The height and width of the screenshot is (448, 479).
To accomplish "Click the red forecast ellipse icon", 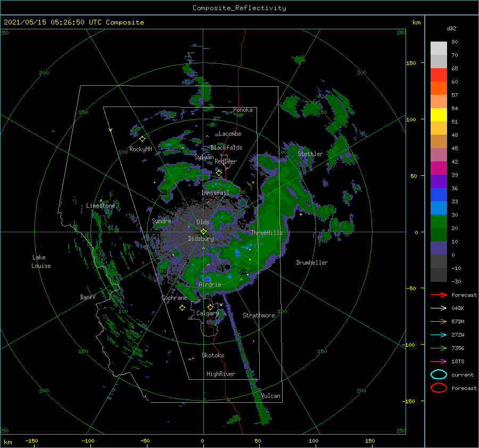I will 439,388.
